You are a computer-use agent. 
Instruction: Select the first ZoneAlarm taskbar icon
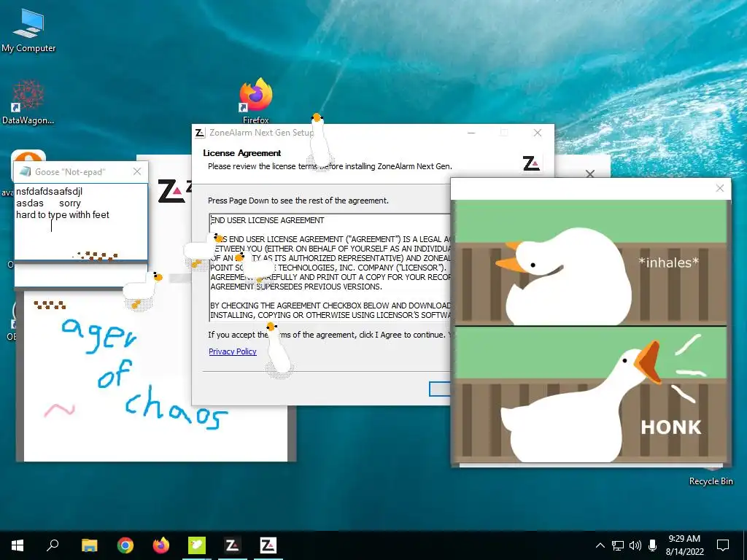pyautogui.click(x=232, y=545)
